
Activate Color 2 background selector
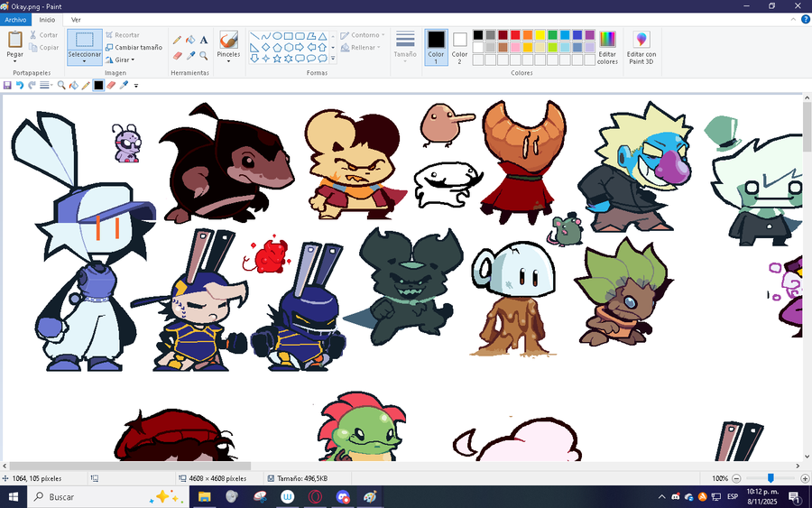(459, 47)
